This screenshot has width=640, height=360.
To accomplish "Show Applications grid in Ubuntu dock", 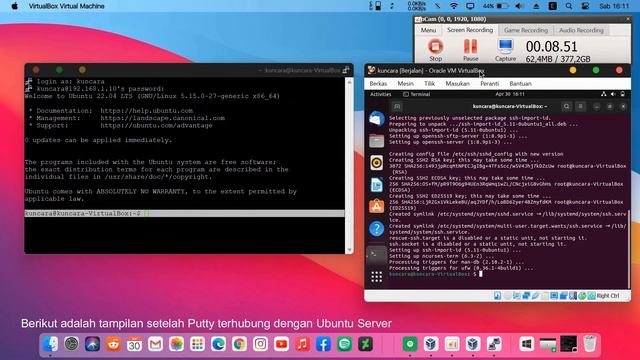I will tap(376, 277).
